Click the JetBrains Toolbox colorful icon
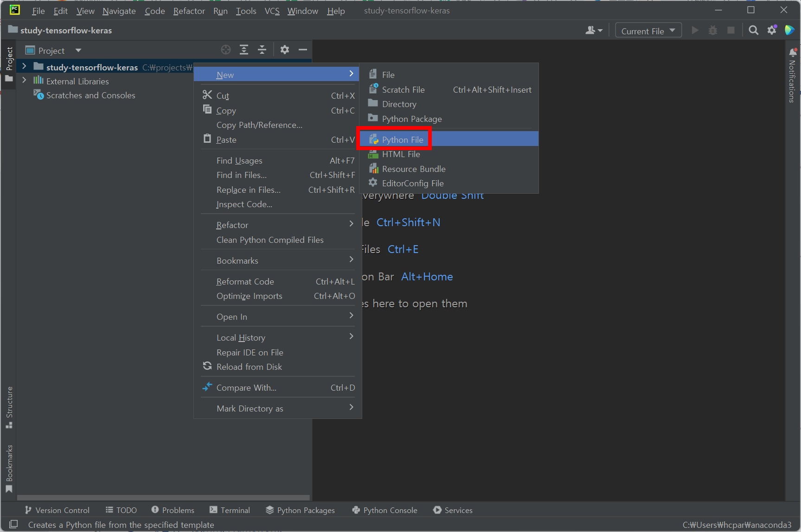 (789, 31)
